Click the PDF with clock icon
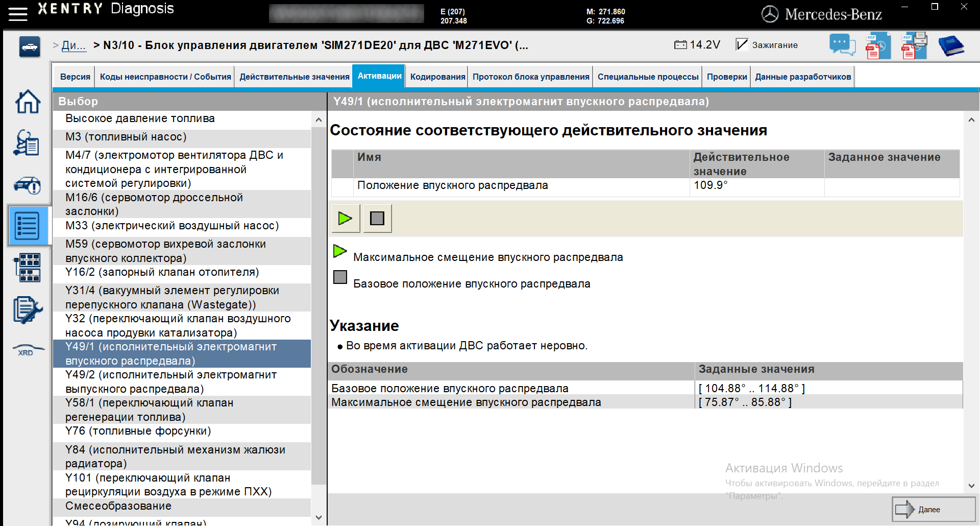The height and width of the screenshot is (526, 980). 878,45
